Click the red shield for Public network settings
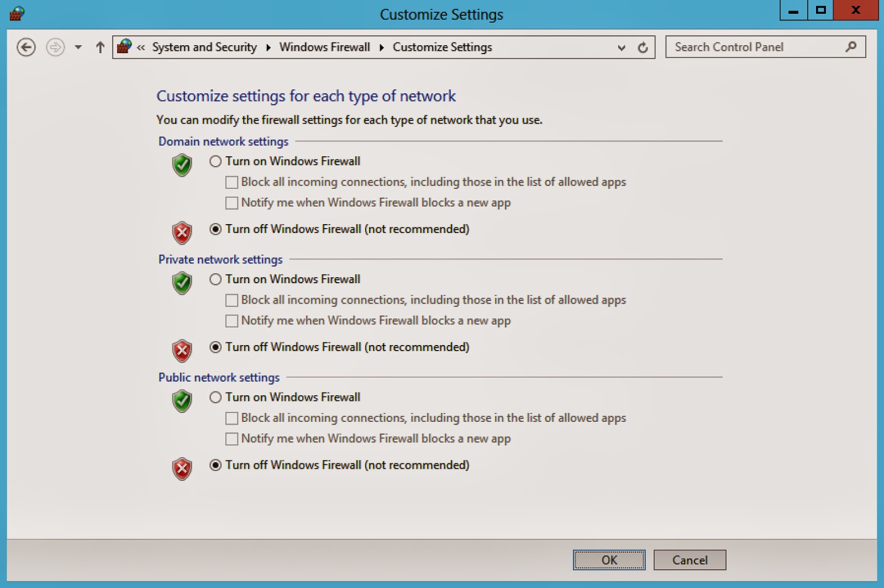 (x=182, y=468)
